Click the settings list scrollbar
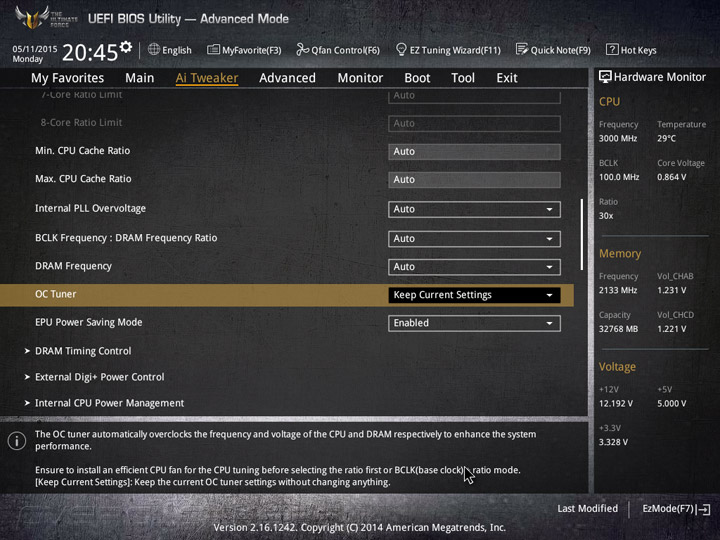Screen dimensions: 720x540 (x=582, y=234)
